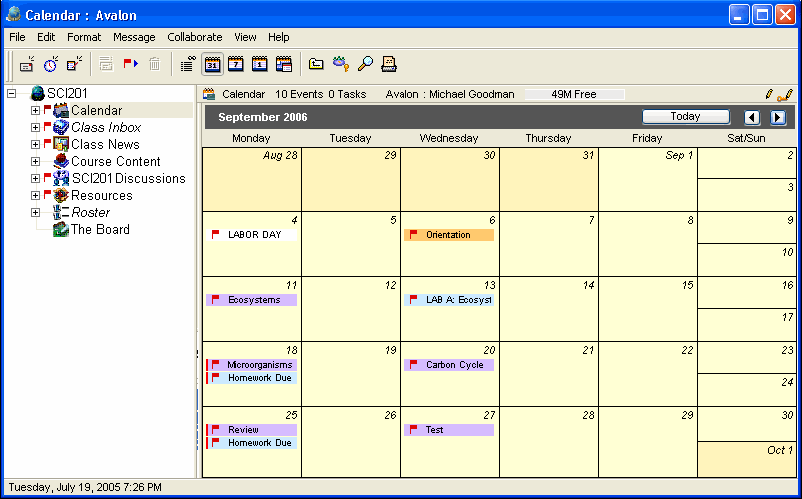Collapse the SCI201 root tree node

pyautogui.click(x=12, y=94)
